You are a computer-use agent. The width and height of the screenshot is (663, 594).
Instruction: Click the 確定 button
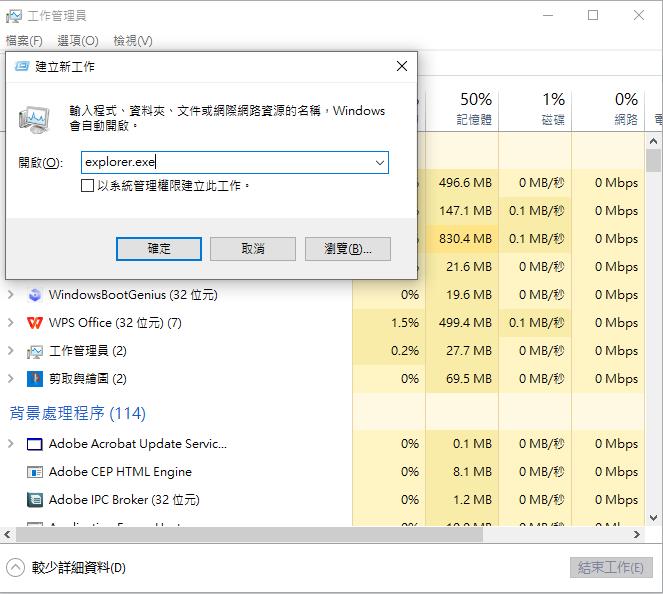[x=159, y=249]
